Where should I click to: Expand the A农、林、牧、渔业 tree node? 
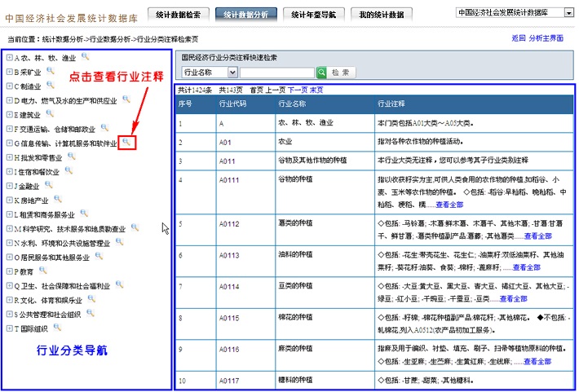click(x=9, y=58)
